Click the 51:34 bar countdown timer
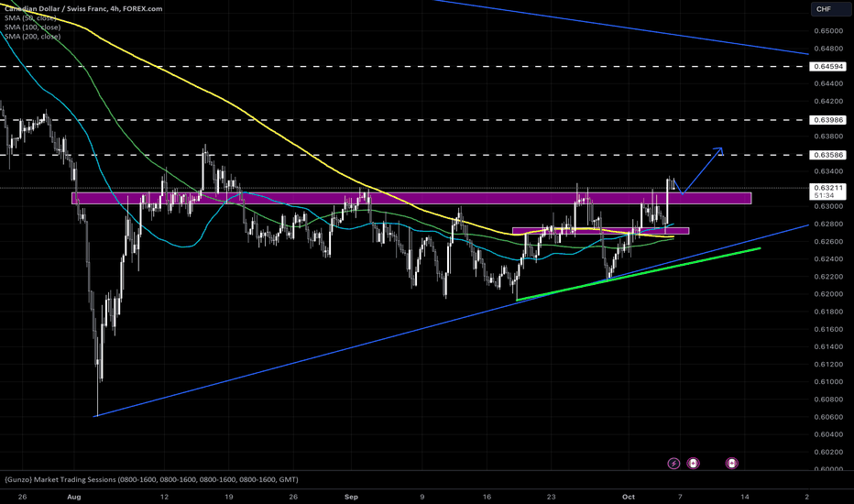This screenshot has height=504, width=854. coord(824,195)
